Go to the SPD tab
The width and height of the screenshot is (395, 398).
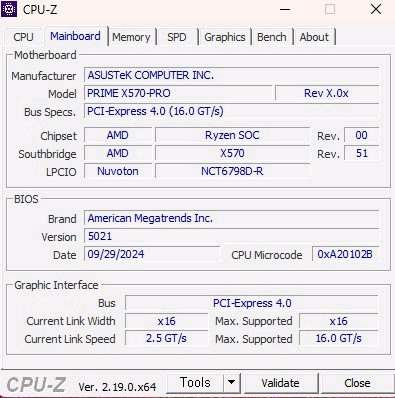pos(177,37)
